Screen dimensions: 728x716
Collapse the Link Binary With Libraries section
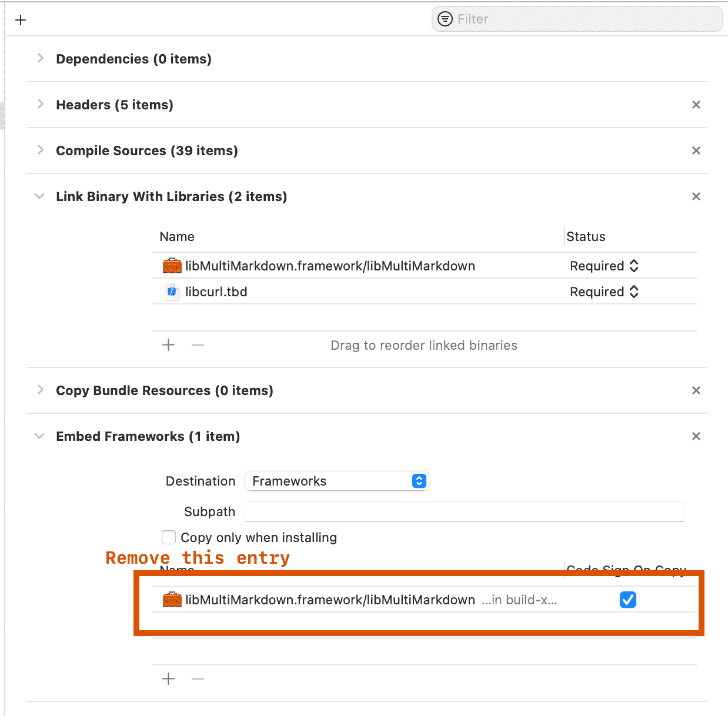click(39, 196)
